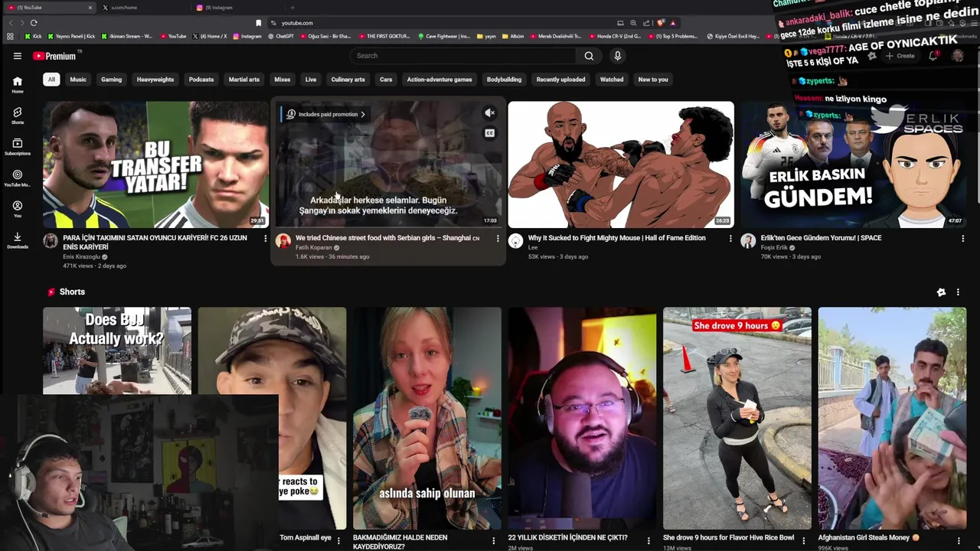Open YouTube Music from the sidebar
Image resolution: width=980 pixels, height=551 pixels.
point(17,178)
